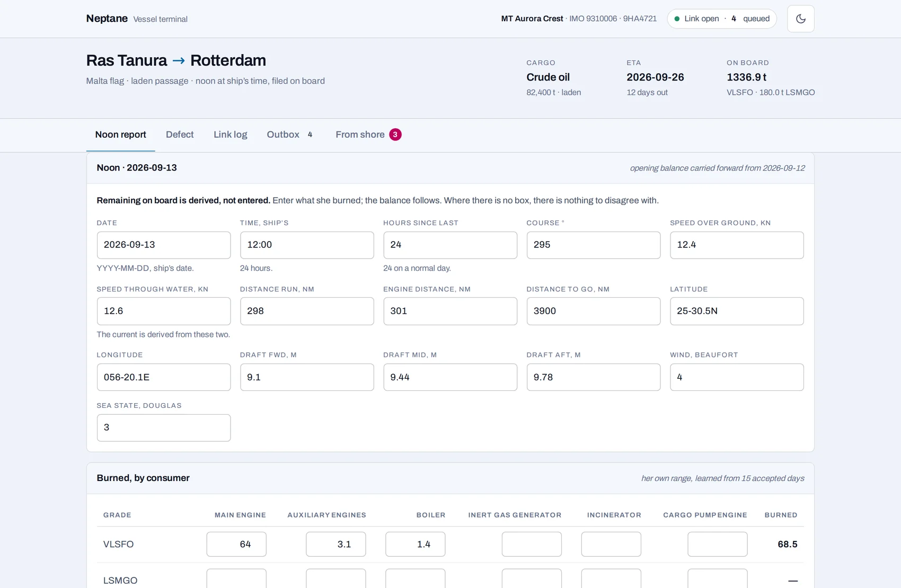Open the Link log tab

230,135
